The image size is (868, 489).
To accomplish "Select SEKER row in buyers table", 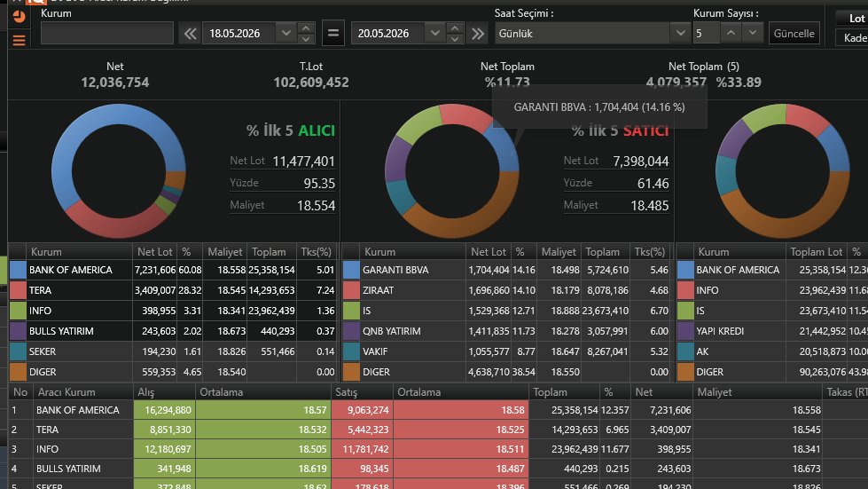I will pyautogui.click(x=173, y=351).
